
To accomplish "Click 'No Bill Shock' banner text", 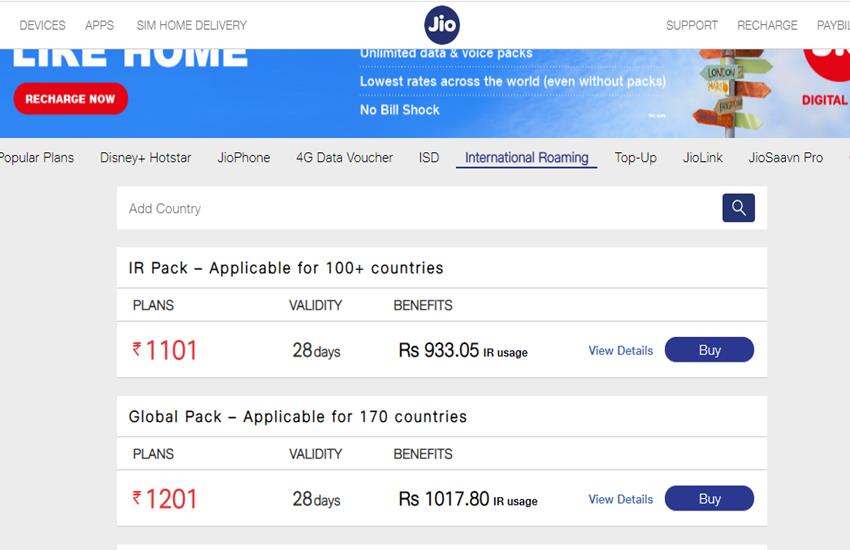I will [400, 109].
